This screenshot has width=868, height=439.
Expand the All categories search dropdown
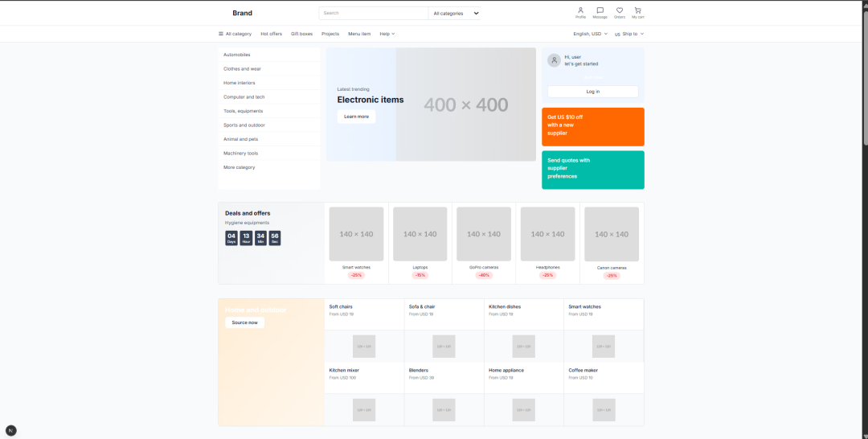coord(454,14)
